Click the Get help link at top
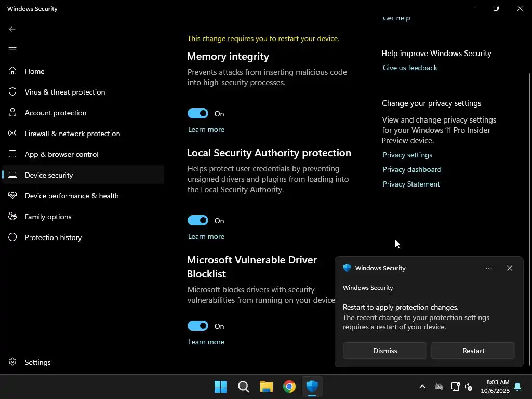532x399 pixels. (x=396, y=18)
